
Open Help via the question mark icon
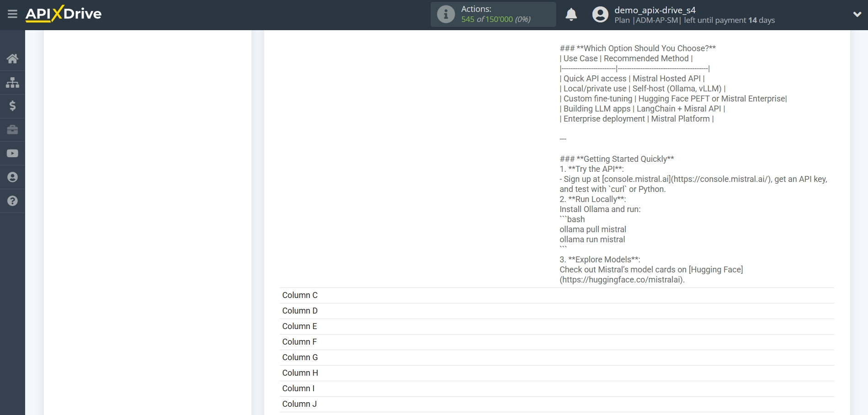(x=12, y=201)
